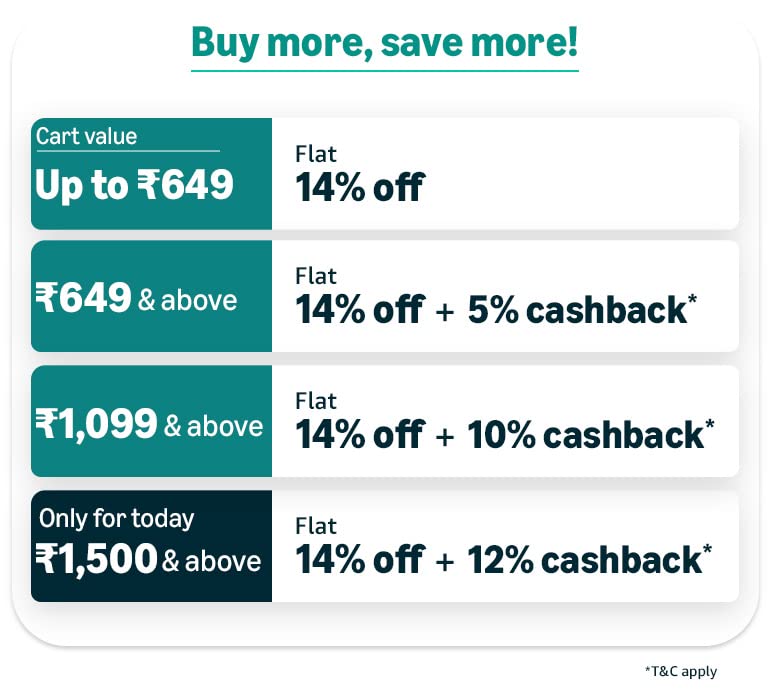
Task: Select the "₹1,099 & above" cart tier
Action: point(149,425)
